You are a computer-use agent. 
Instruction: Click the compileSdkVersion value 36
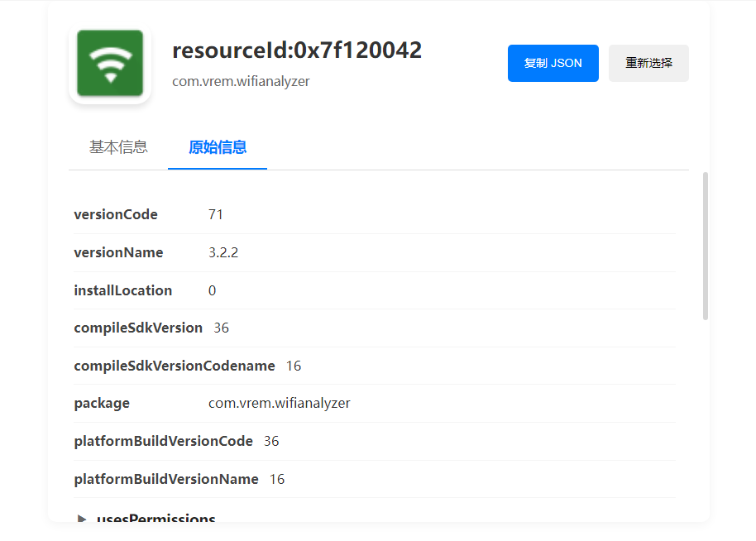coord(222,328)
